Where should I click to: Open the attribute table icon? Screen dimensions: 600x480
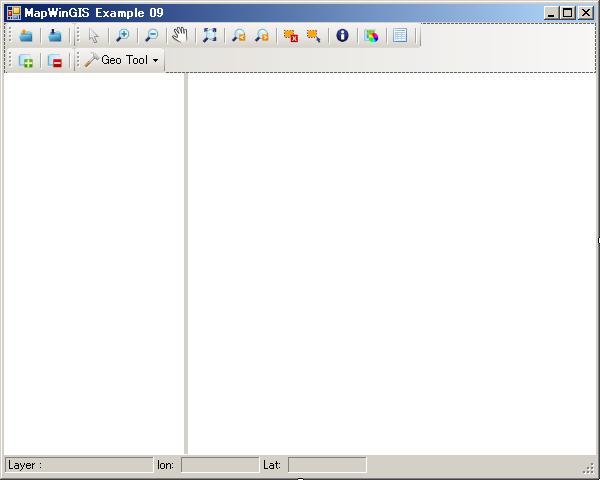400,36
